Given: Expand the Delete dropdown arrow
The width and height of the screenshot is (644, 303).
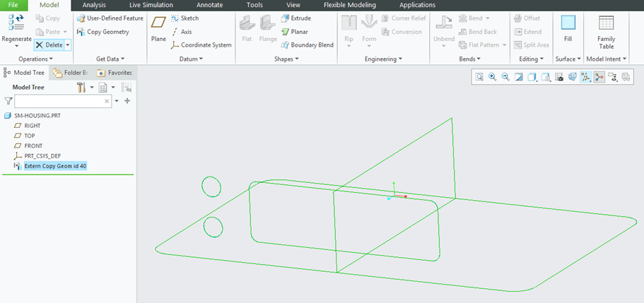Looking at the screenshot, I should [x=68, y=44].
